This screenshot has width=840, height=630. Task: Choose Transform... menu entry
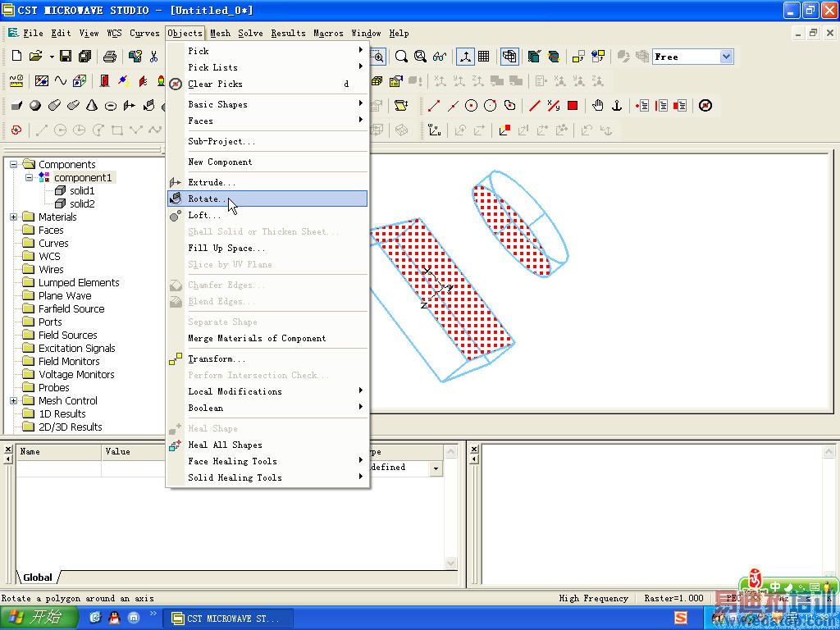267,359
